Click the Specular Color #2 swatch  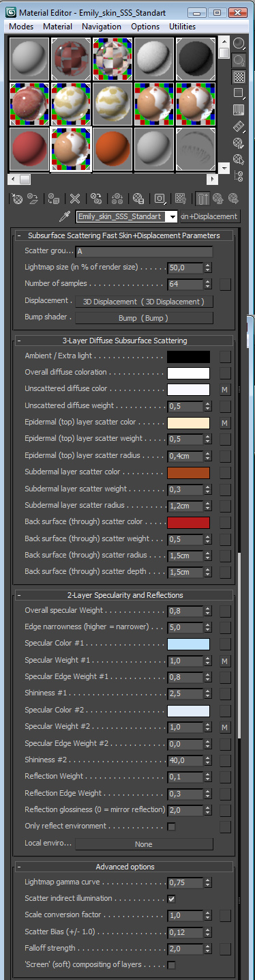coord(188,711)
